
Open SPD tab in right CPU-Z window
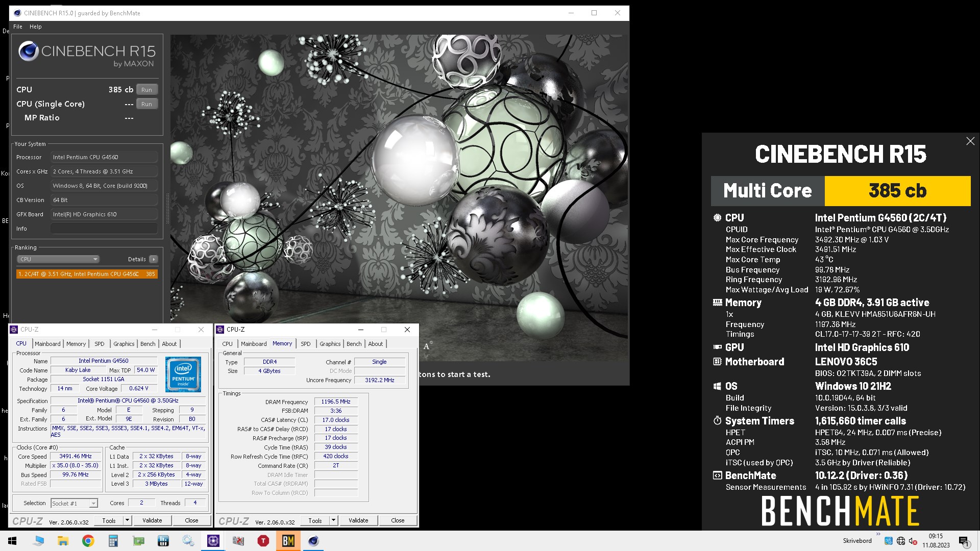coord(306,344)
